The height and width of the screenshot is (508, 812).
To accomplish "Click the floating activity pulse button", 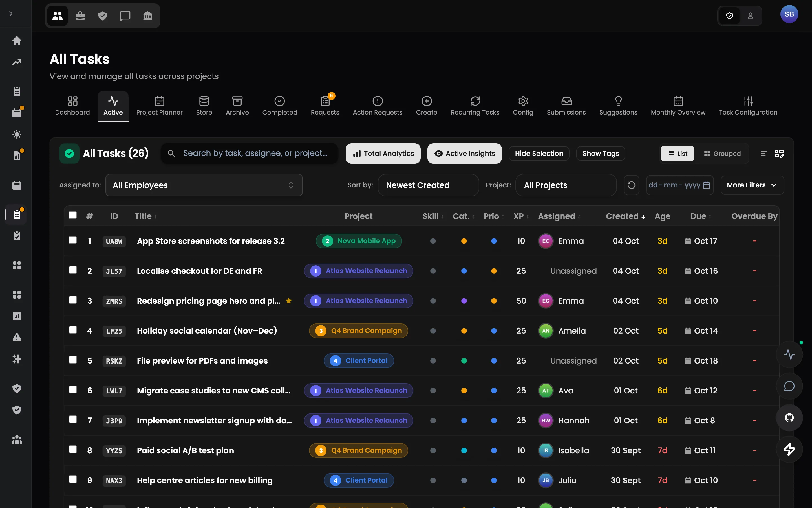I will pyautogui.click(x=789, y=354).
